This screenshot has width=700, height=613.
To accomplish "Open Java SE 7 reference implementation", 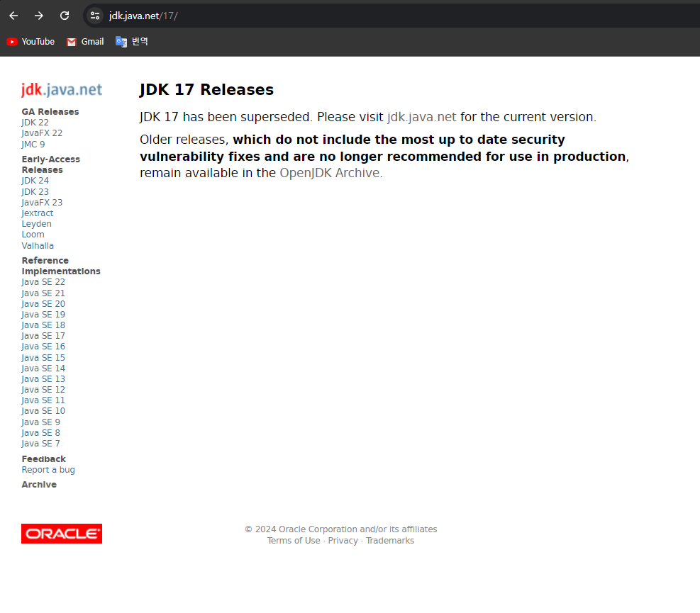I will 40,443.
